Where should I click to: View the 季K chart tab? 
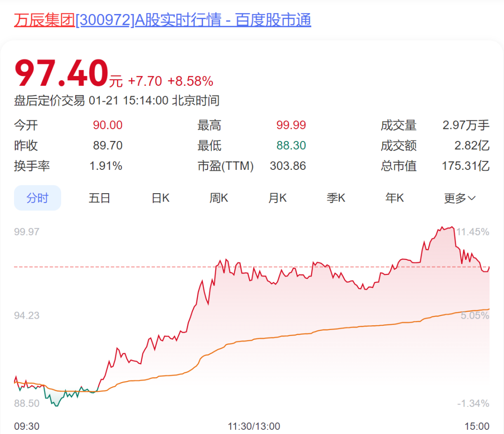[x=336, y=198]
